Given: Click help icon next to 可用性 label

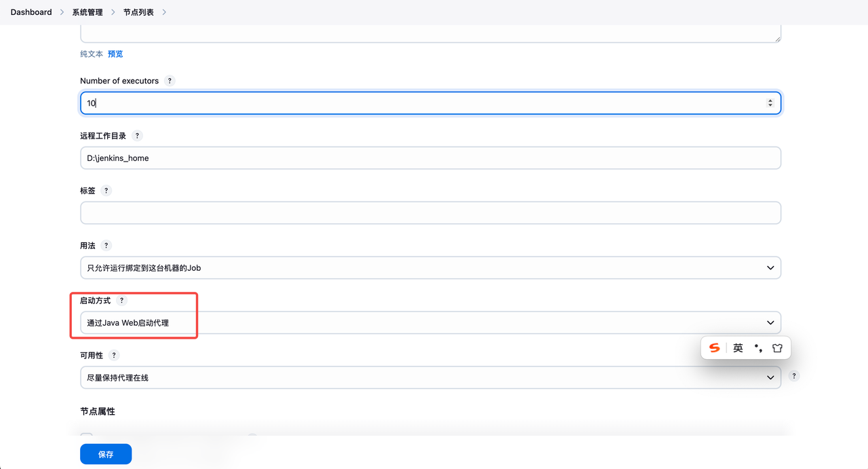Looking at the screenshot, I should 113,356.
